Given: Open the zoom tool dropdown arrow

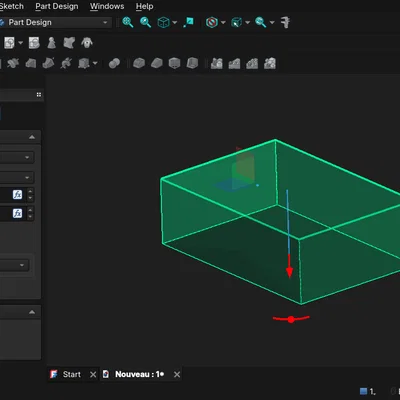Looking at the screenshot, I should (272, 23).
